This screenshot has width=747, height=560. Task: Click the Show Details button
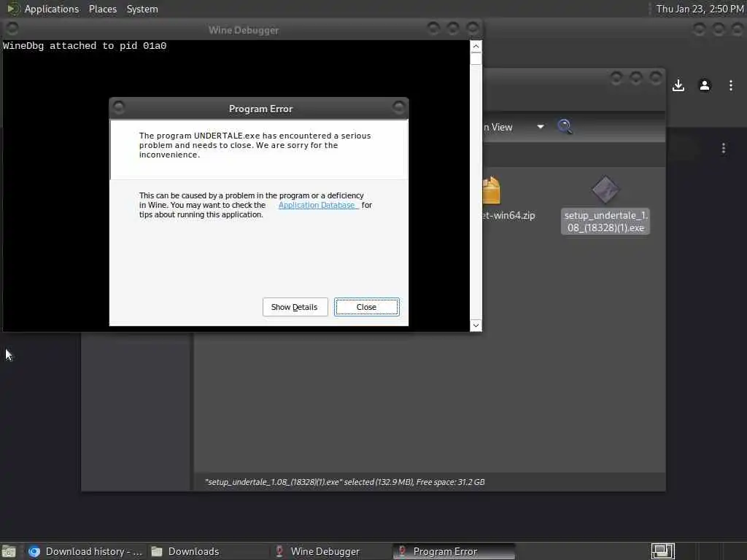click(x=295, y=307)
